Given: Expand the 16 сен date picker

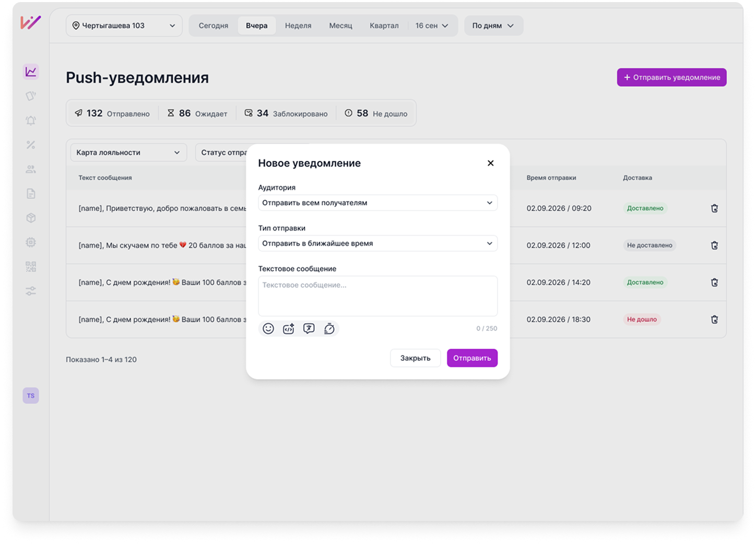Looking at the screenshot, I should [432, 26].
